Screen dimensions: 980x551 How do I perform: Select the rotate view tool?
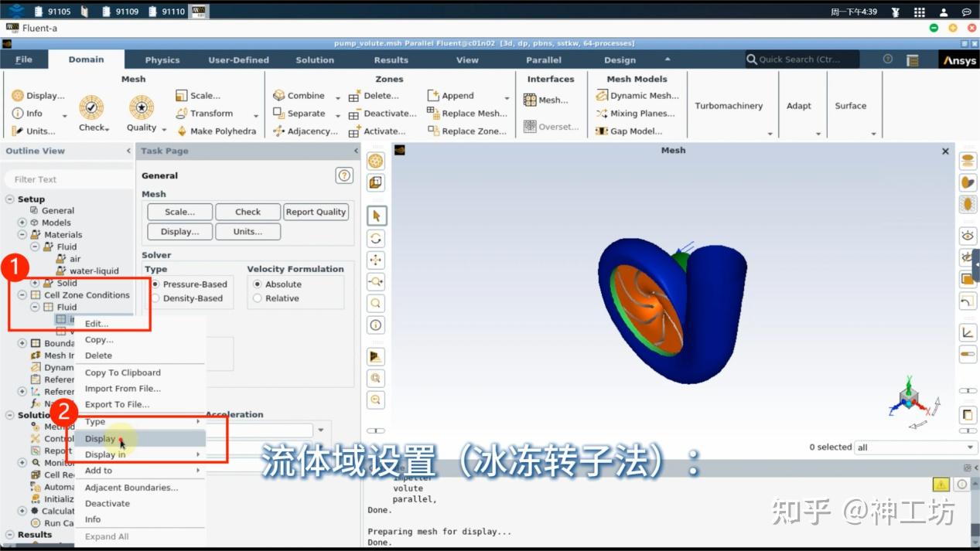pyautogui.click(x=376, y=238)
